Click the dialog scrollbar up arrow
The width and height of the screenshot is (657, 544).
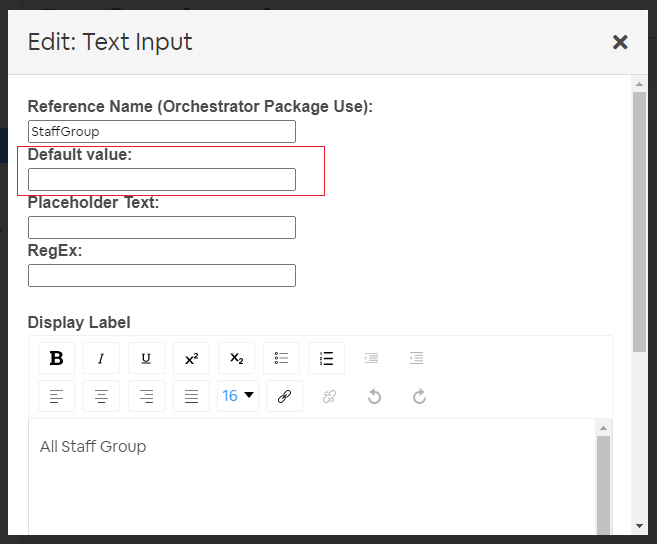pyautogui.click(x=639, y=84)
